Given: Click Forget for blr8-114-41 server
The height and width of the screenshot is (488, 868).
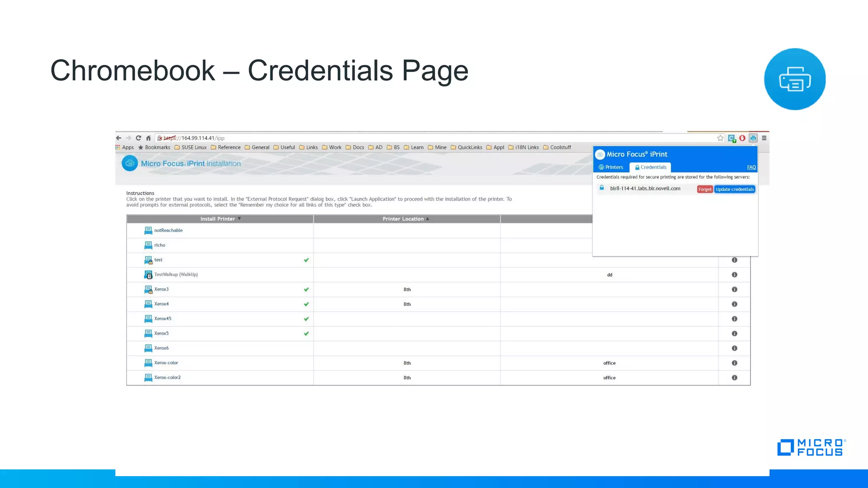Looking at the screenshot, I should point(705,189).
